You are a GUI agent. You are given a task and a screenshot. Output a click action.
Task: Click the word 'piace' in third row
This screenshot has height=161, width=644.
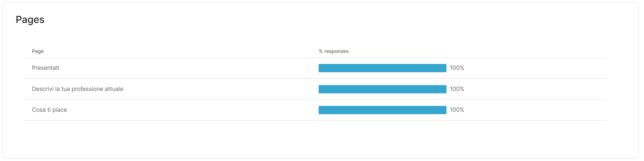[60, 110]
